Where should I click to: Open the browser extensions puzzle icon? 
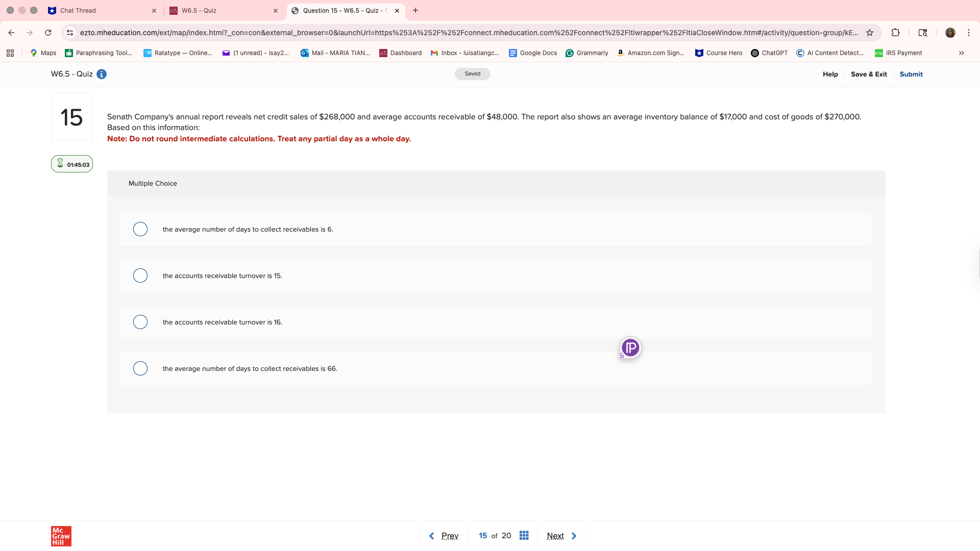(x=896, y=32)
